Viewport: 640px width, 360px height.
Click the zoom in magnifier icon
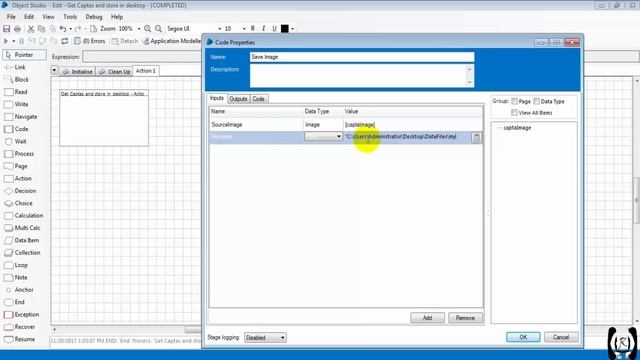click(x=147, y=29)
